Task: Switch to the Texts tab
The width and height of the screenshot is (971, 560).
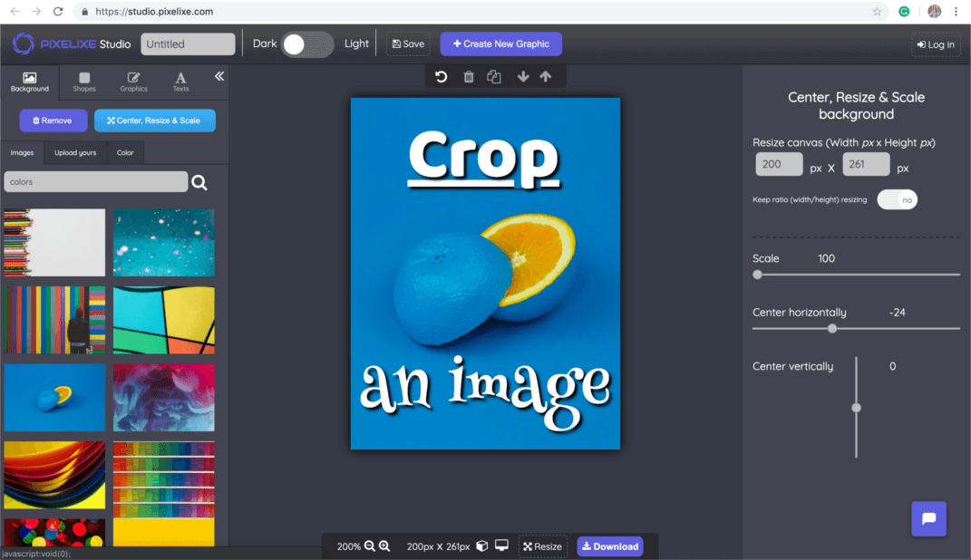Action: [181, 82]
